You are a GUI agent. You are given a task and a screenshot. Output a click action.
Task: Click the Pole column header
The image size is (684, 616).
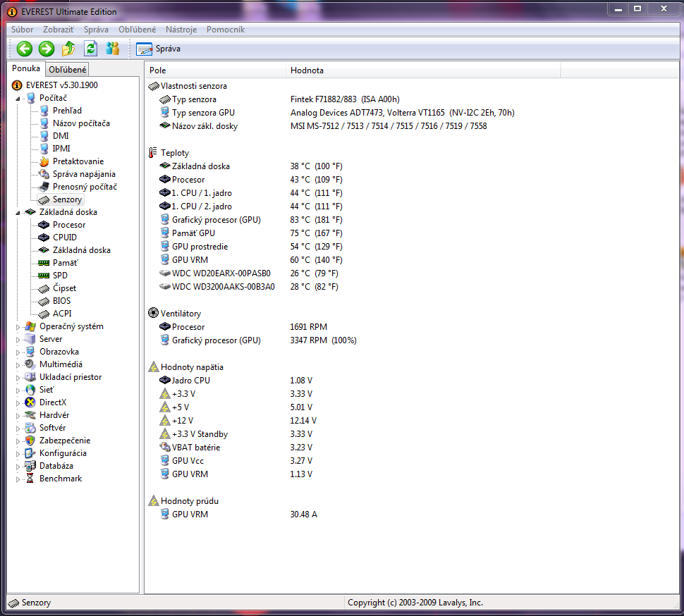[216, 70]
